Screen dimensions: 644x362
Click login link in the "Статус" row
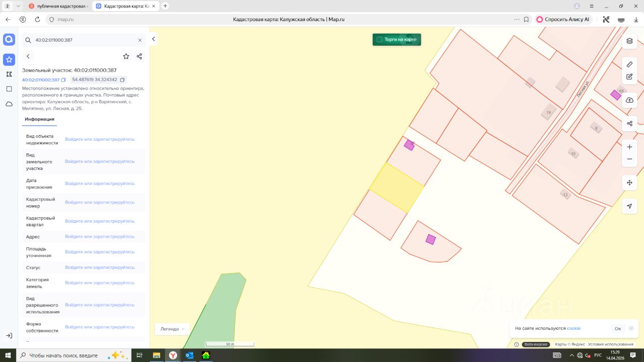tap(100, 267)
